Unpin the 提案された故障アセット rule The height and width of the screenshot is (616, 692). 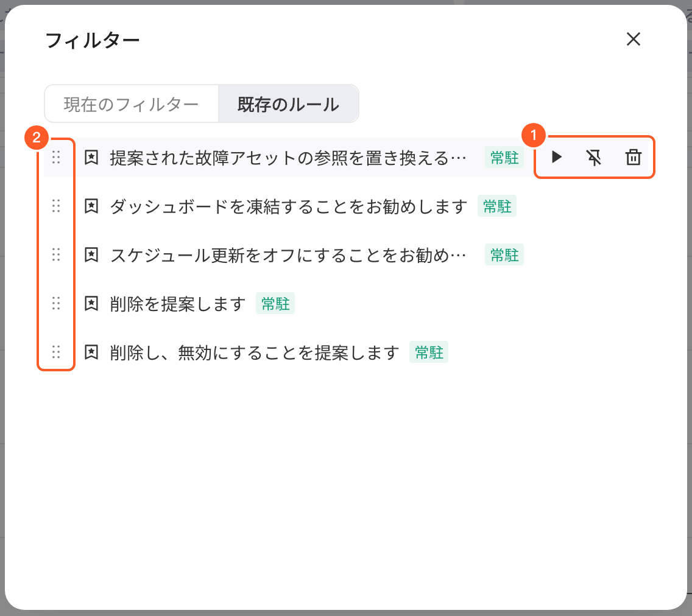[x=594, y=157]
